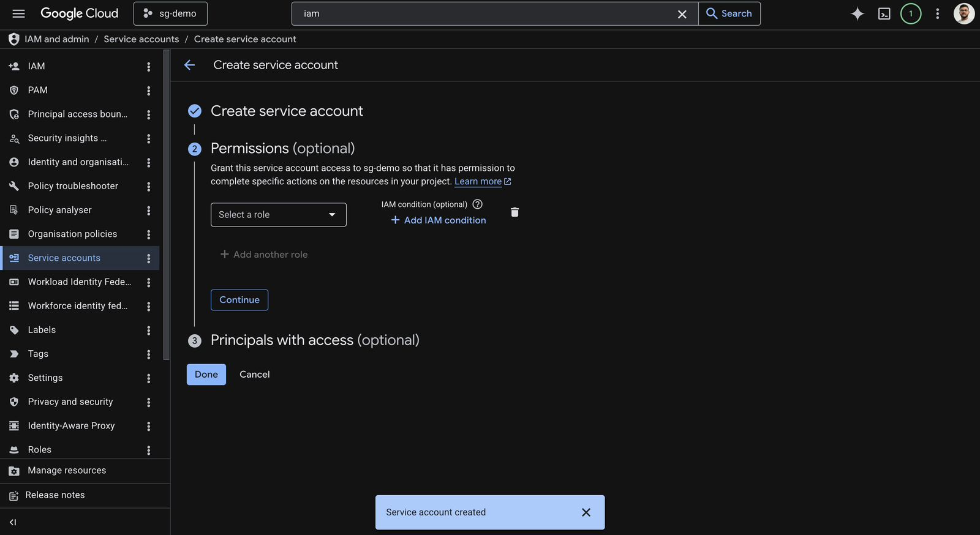Open more options for Service accounts
This screenshot has width=980, height=535.
[148, 259]
